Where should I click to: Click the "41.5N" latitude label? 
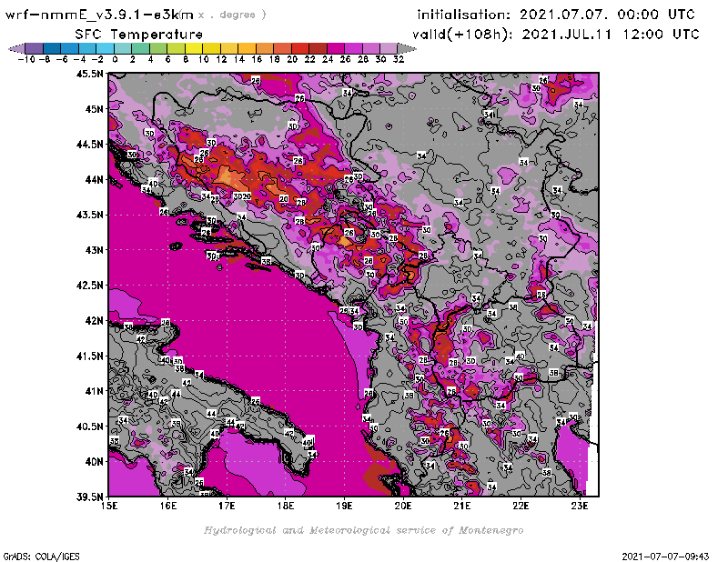[89, 356]
